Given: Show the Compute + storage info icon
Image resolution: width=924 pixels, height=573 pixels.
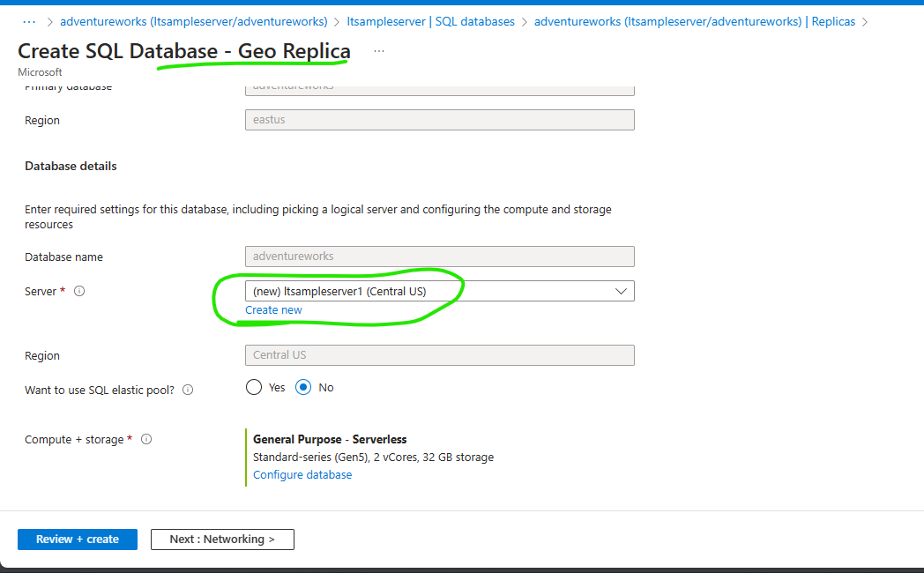Looking at the screenshot, I should (x=146, y=439).
